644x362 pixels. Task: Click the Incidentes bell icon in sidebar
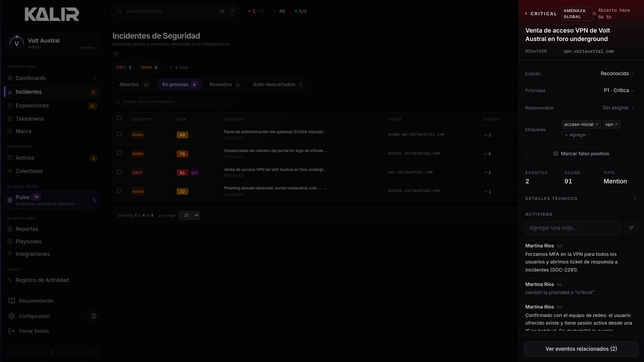pos(10,92)
